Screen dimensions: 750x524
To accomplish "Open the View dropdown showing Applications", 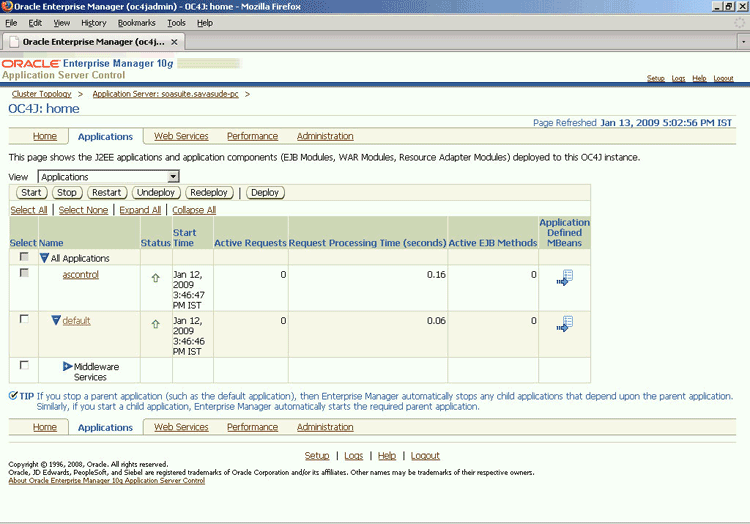I will click(109, 177).
